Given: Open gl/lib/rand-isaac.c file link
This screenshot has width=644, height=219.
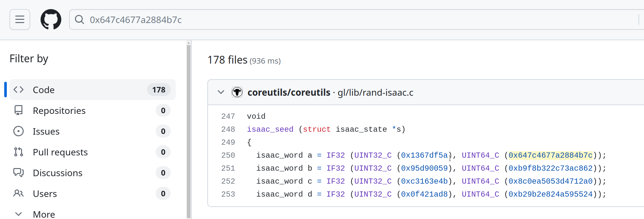Looking at the screenshot, I should [x=375, y=92].
